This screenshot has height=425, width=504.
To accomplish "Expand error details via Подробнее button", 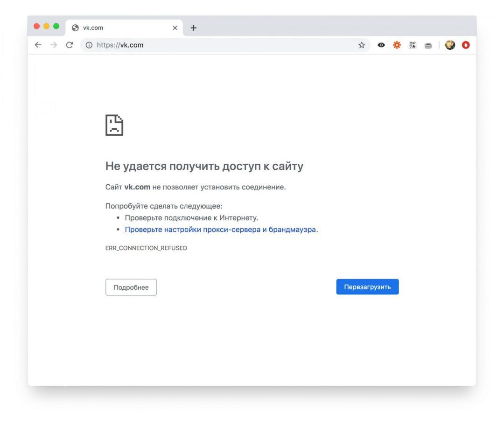I will pos(131,287).
